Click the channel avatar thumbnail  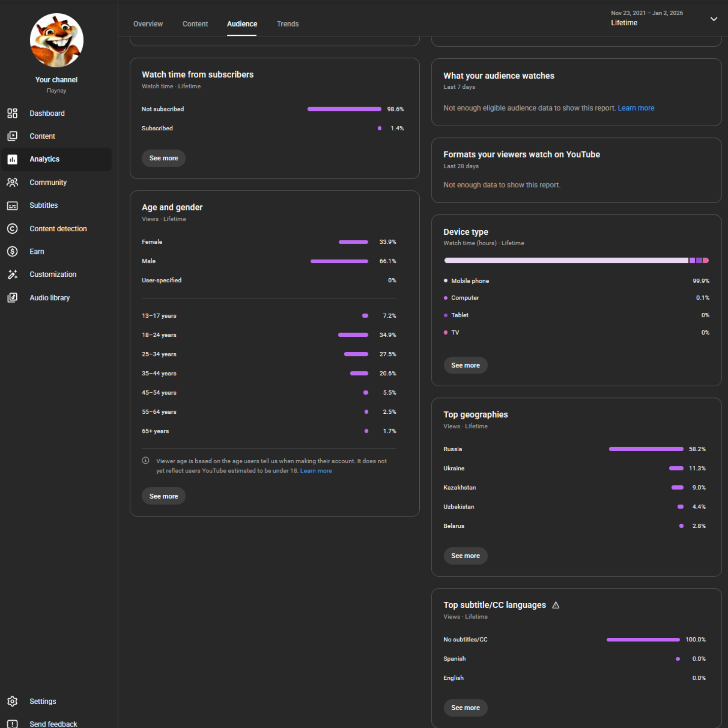(x=56, y=41)
